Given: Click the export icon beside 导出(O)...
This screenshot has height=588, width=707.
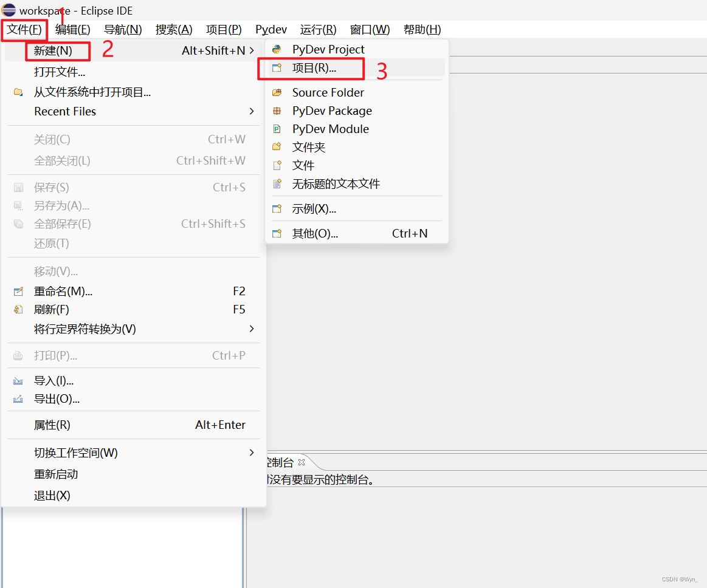Looking at the screenshot, I should (18, 398).
